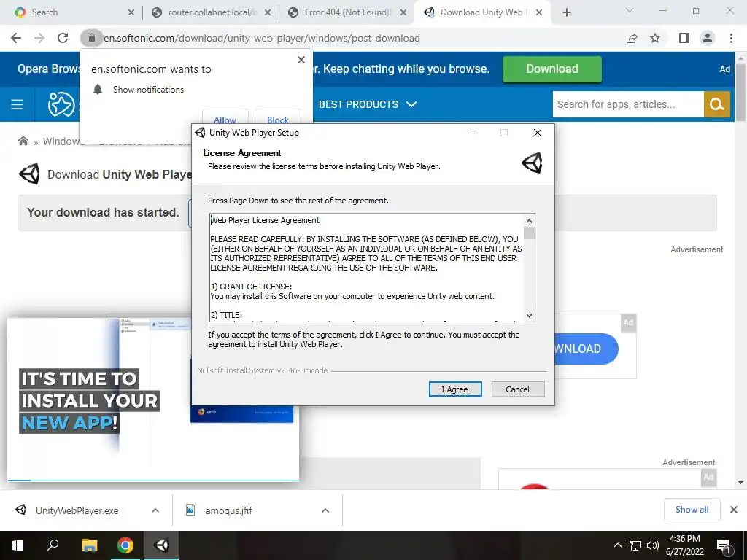Open the amogus.jfif downloaded file
747x560 pixels.
coord(228,510)
